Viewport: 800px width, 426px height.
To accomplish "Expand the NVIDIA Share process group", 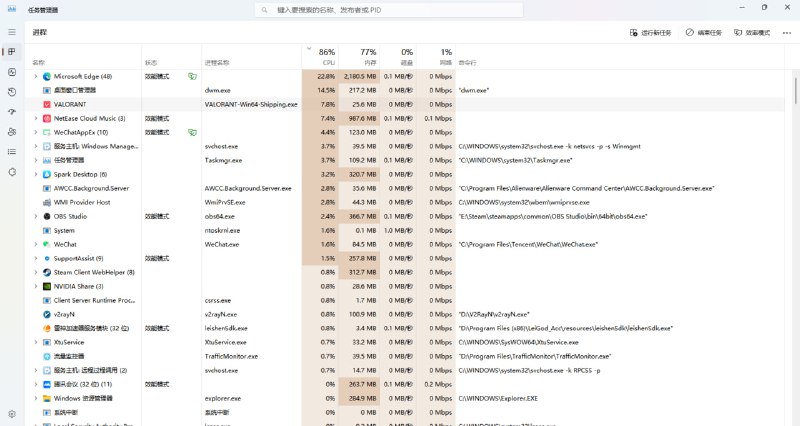I will pyautogui.click(x=36, y=286).
